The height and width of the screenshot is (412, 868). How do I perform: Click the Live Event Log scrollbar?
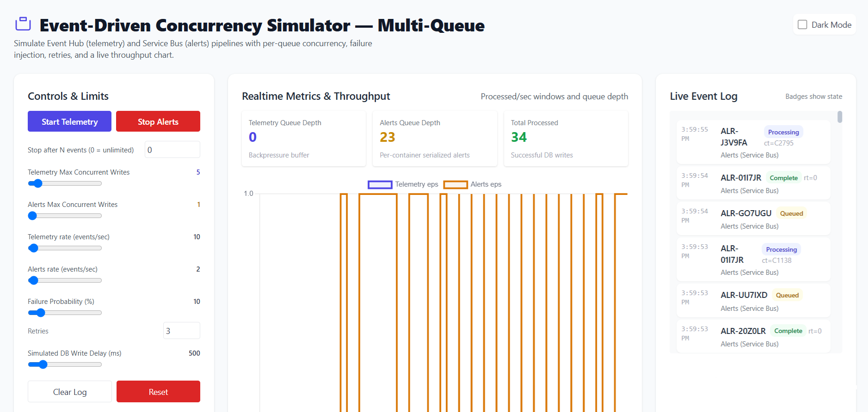pos(839,117)
